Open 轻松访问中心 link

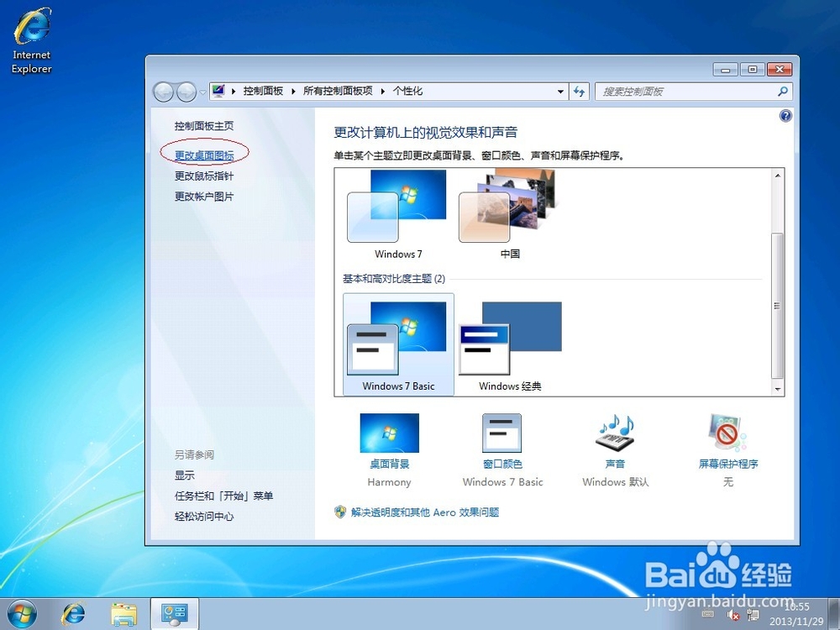tap(204, 517)
